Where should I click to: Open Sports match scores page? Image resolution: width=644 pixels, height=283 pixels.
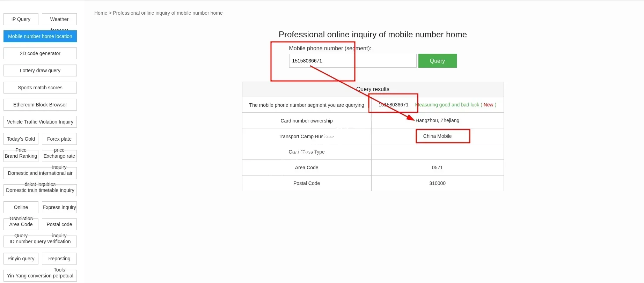click(40, 88)
